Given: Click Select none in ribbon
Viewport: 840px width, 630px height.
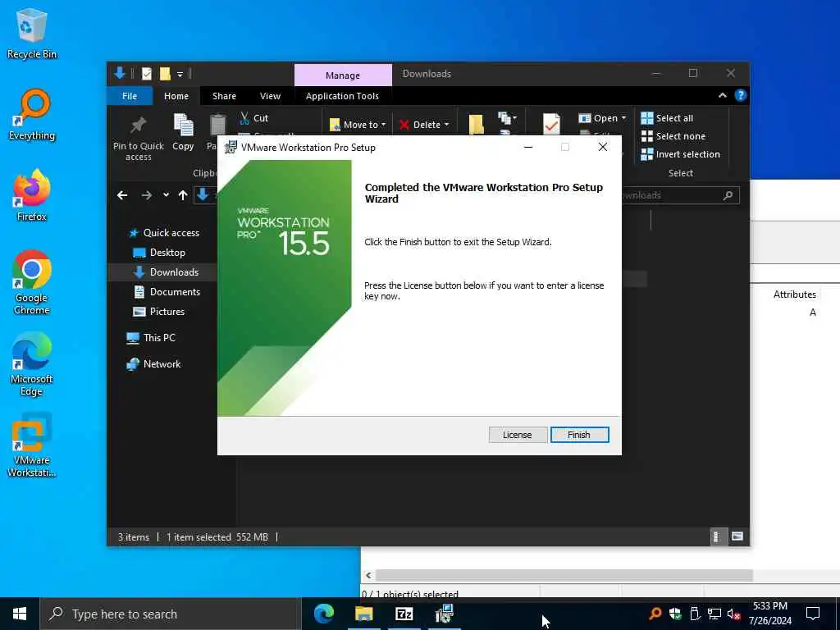Looking at the screenshot, I should 673,136.
